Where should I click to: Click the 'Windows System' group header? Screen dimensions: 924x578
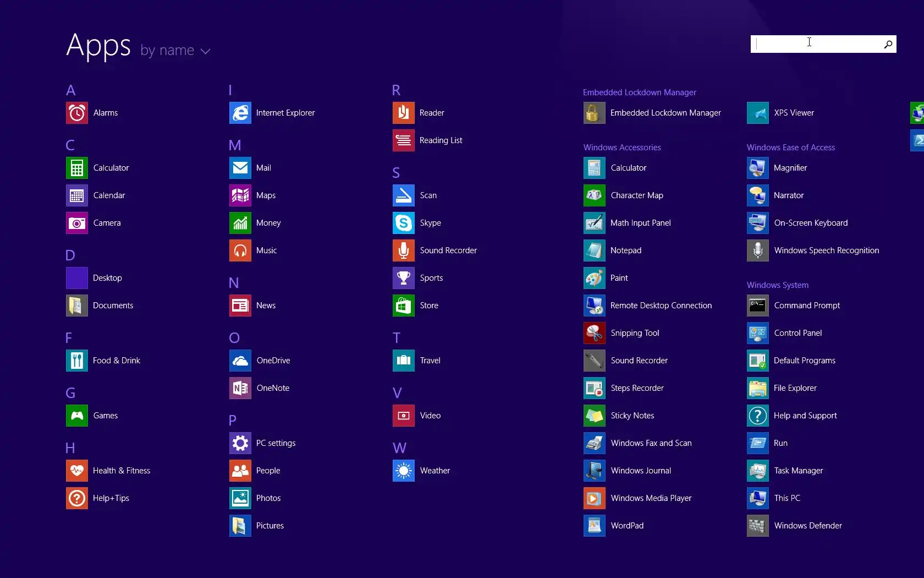[x=778, y=285]
